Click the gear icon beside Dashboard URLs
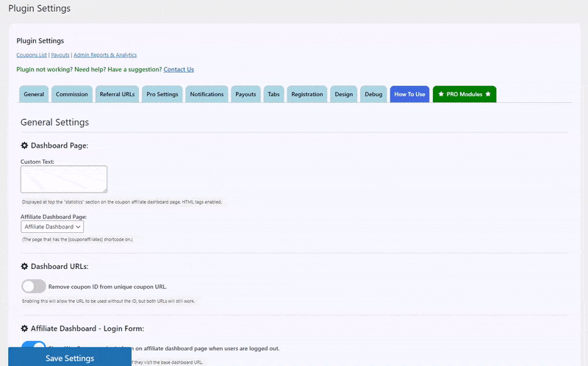 pyautogui.click(x=24, y=266)
